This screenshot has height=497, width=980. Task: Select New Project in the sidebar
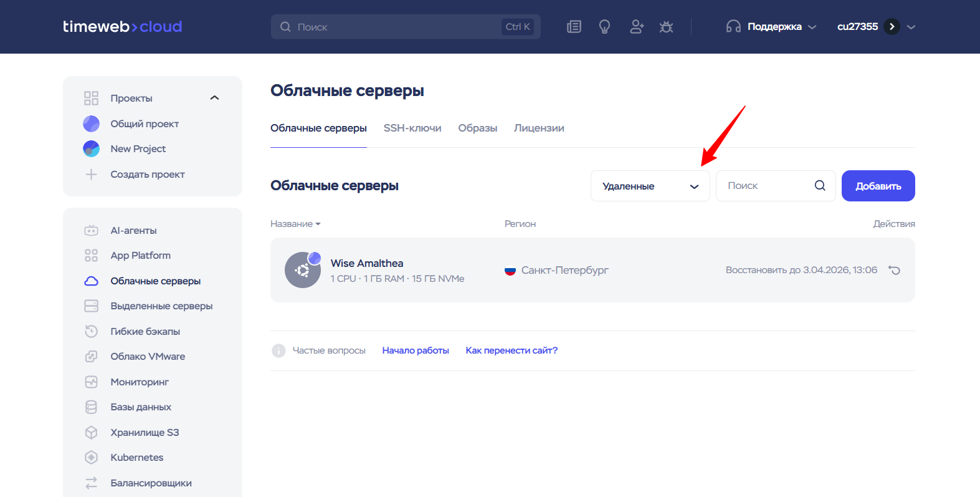point(138,149)
